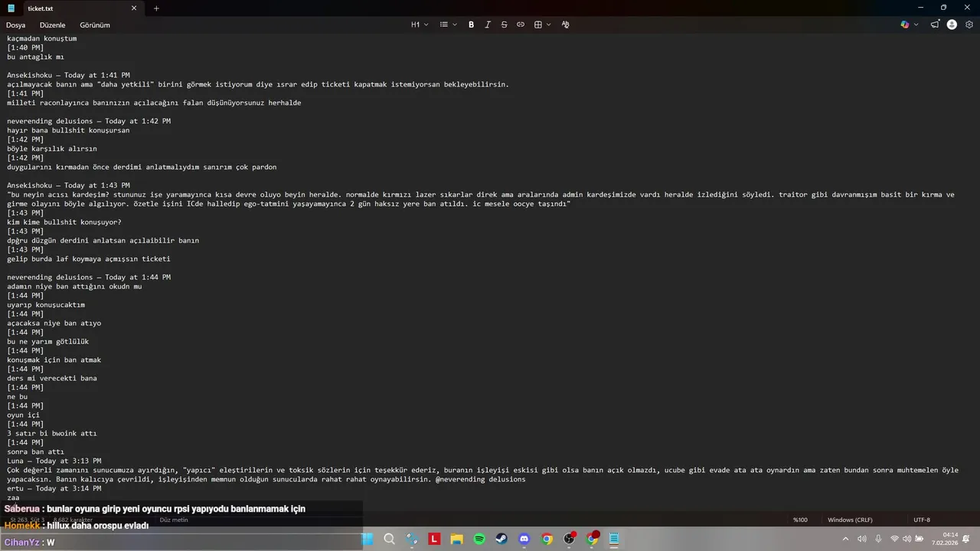980x551 pixels.
Task: Add a new tab in Notepad
Action: coord(156,8)
